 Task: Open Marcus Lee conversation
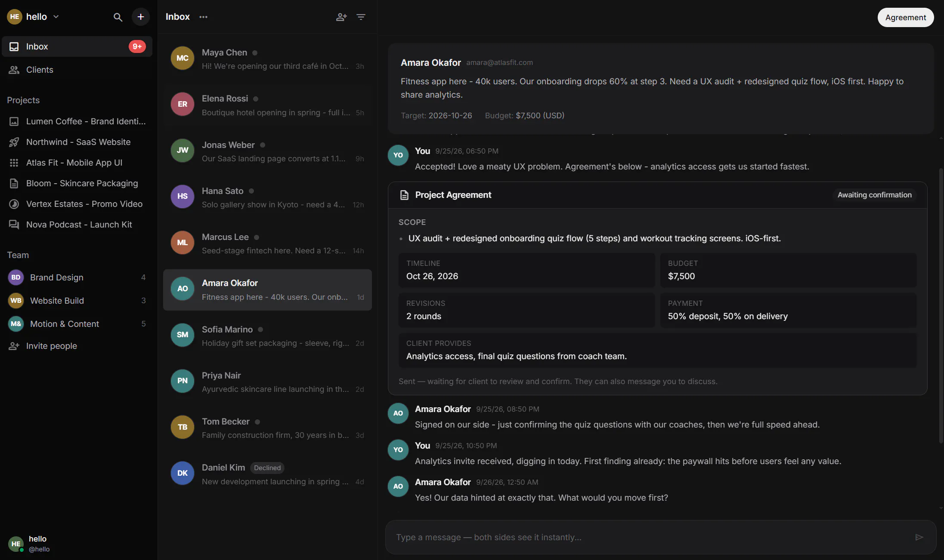267,243
